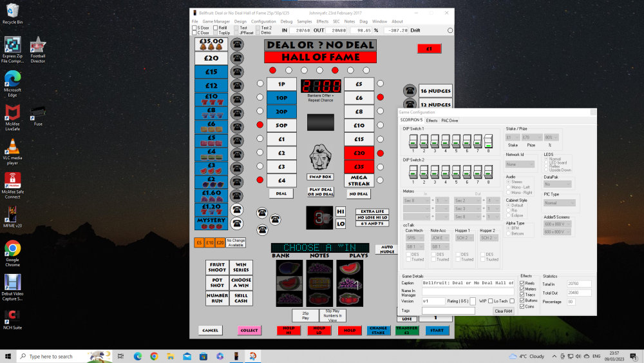Open the Samples menu
The image size is (644, 363).
[305, 21]
